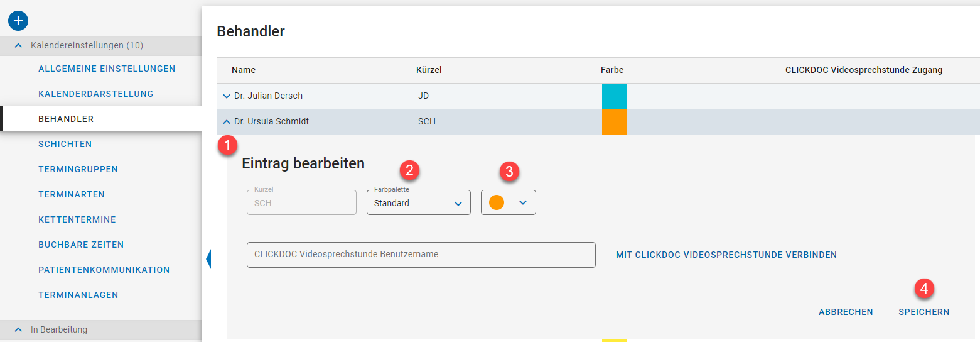Image resolution: width=980 pixels, height=342 pixels.
Task: Navigate to Terminarten
Action: tap(72, 194)
